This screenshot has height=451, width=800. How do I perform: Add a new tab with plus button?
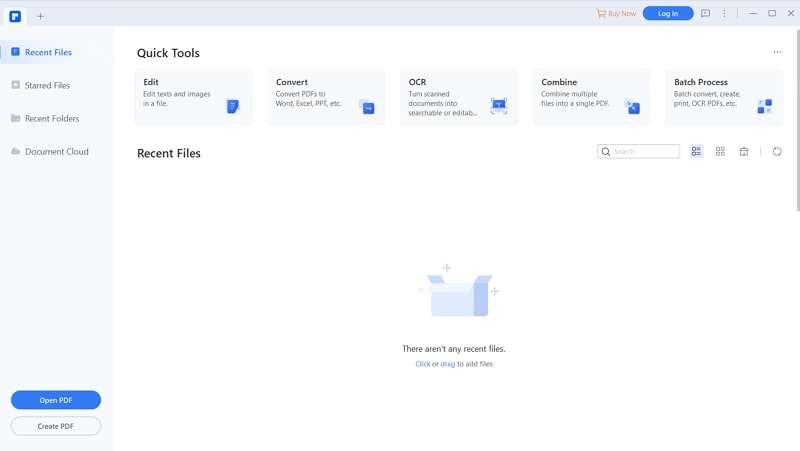[x=40, y=16]
